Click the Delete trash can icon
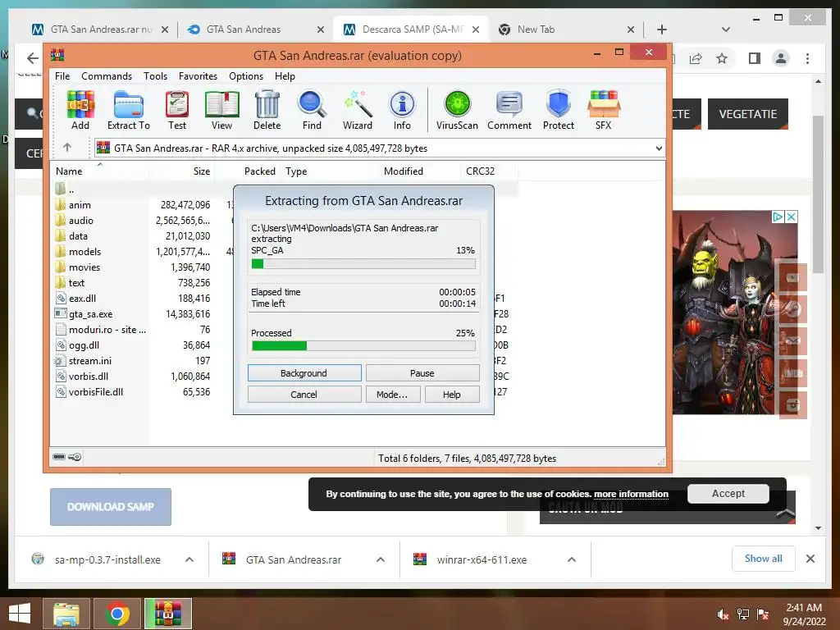Screen dimensions: 840x630 [267, 110]
